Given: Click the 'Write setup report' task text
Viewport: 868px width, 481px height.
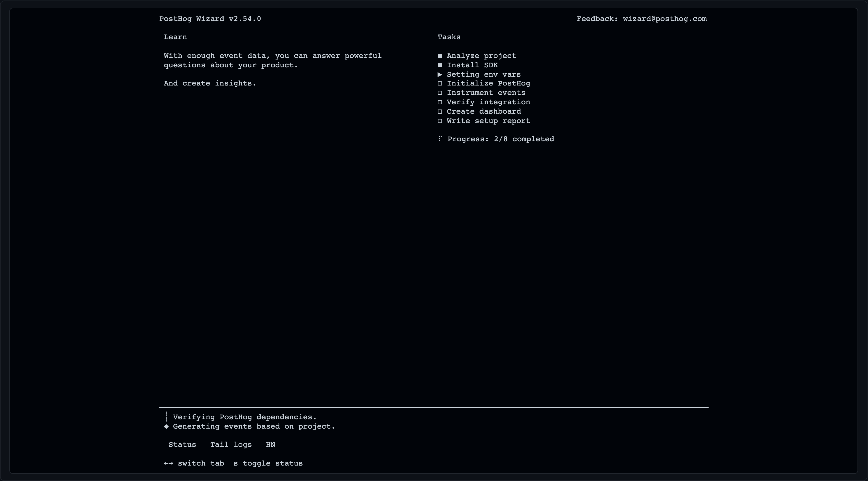Looking at the screenshot, I should point(489,121).
